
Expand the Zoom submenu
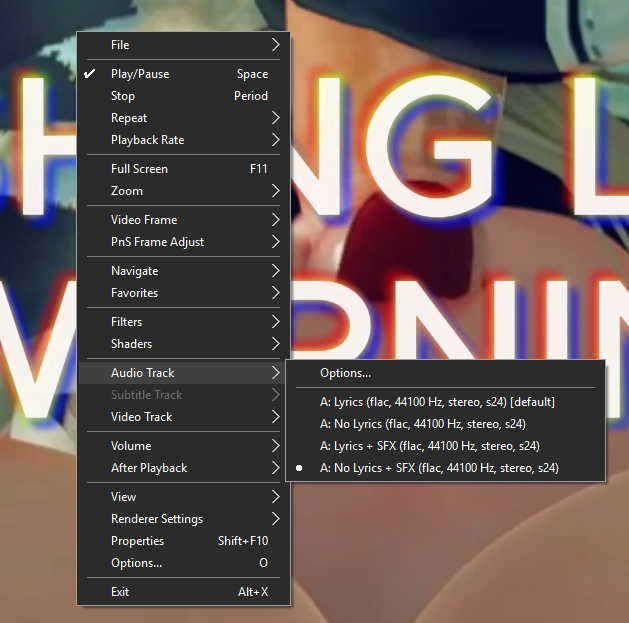click(x=183, y=191)
